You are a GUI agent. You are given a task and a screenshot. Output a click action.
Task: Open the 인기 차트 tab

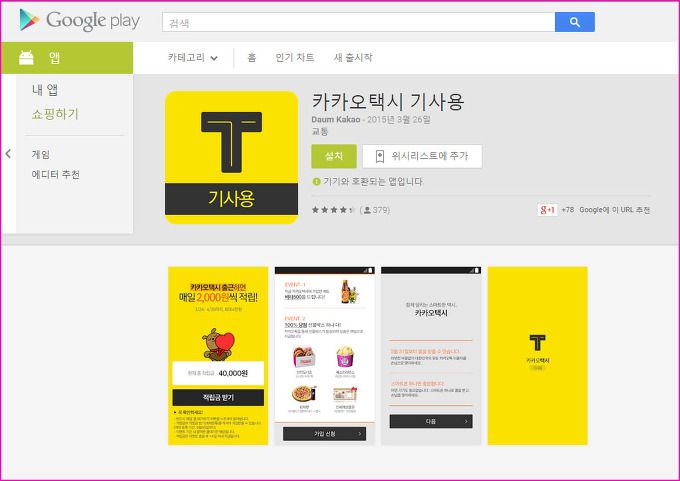point(295,58)
